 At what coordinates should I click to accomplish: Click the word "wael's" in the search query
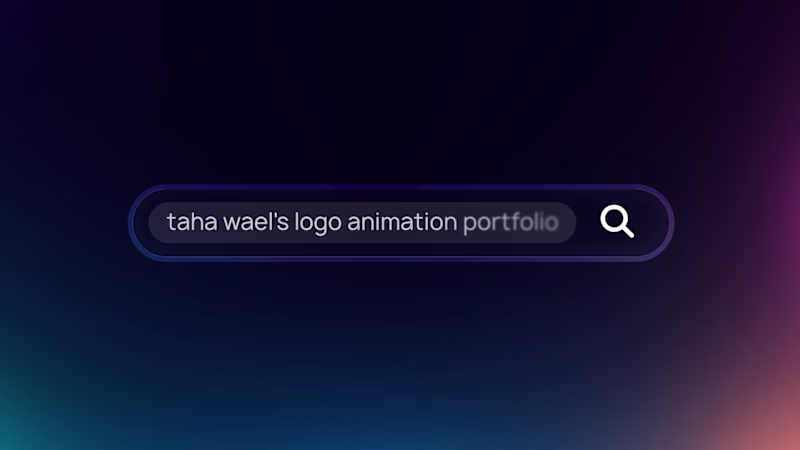coord(256,222)
